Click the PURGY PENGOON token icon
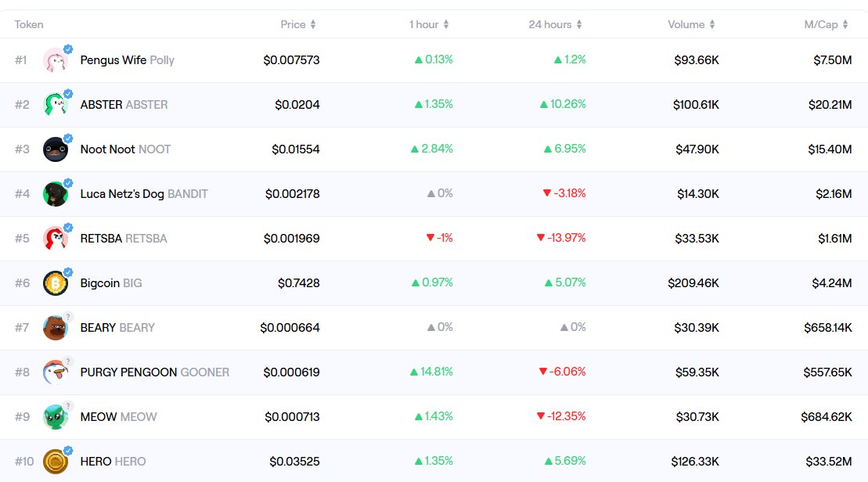This screenshot has width=868, height=482. pos(56,372)
